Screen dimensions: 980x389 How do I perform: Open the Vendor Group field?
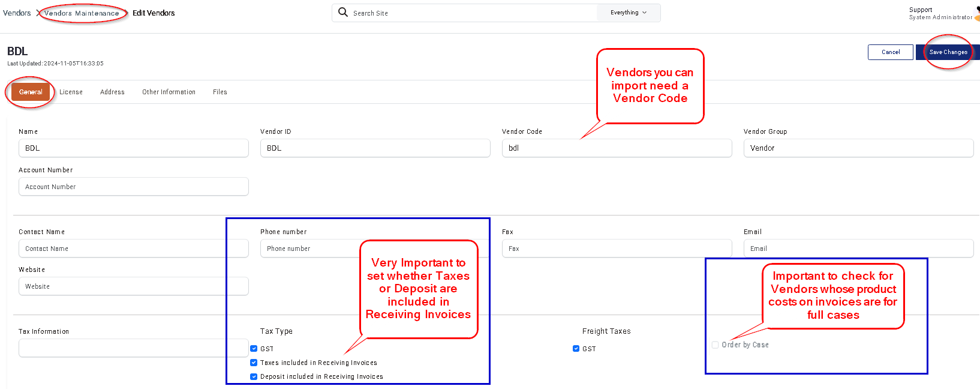click(x=858, y=148)
